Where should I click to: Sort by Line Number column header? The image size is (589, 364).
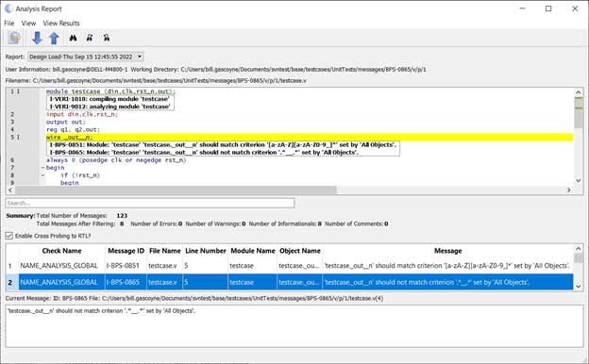point(206,251)
